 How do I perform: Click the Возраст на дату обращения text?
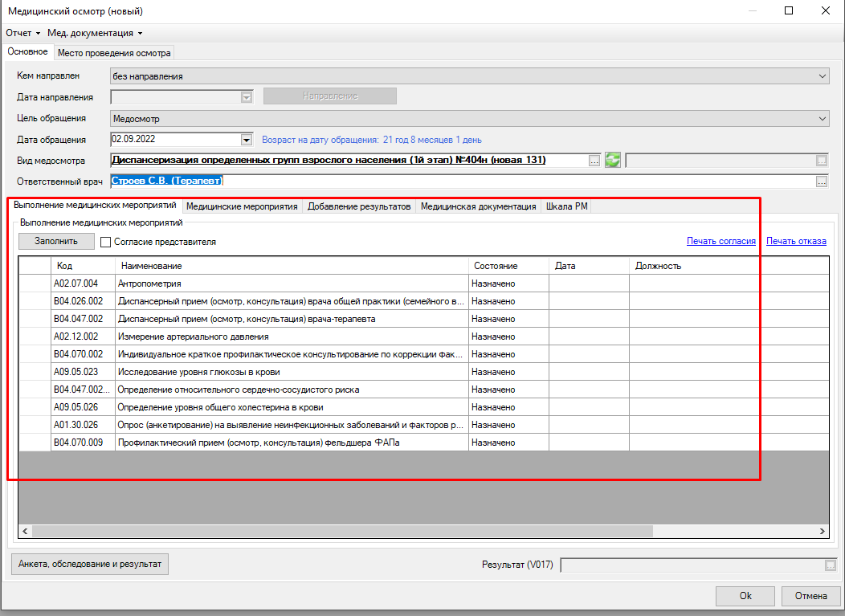point(372,140)
